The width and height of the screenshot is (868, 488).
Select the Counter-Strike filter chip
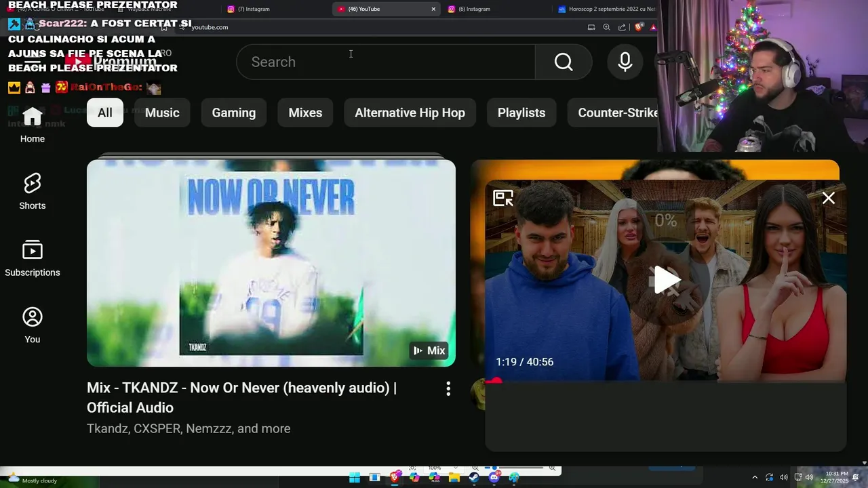tap(614, 113)
